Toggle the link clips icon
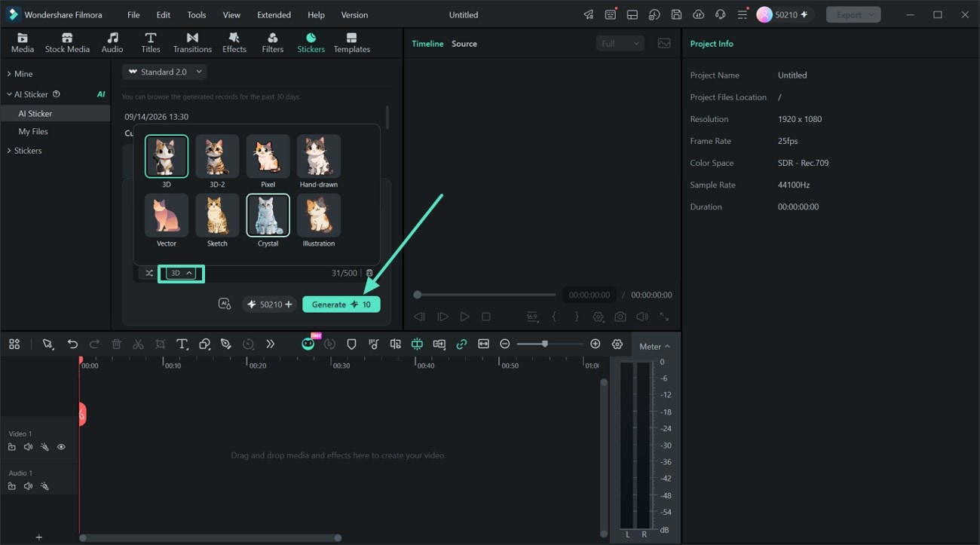Viewport: 980px width, 545px height. click(461, 344)
